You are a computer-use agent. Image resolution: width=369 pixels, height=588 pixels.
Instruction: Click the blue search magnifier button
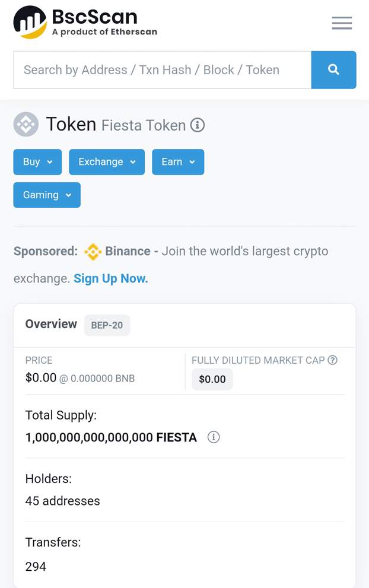click(334, 69)
